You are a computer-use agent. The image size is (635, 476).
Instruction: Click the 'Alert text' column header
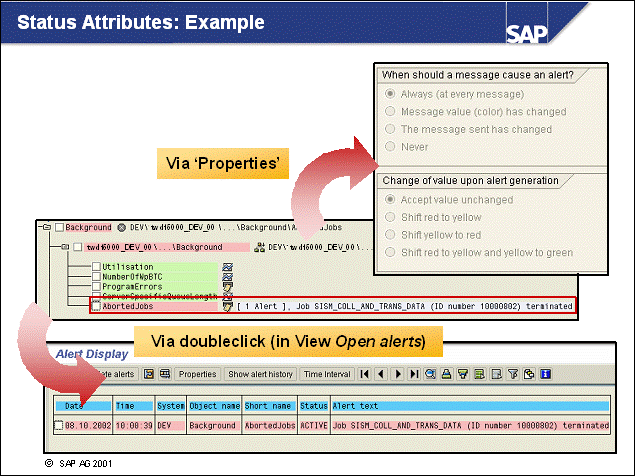point(468,405)
